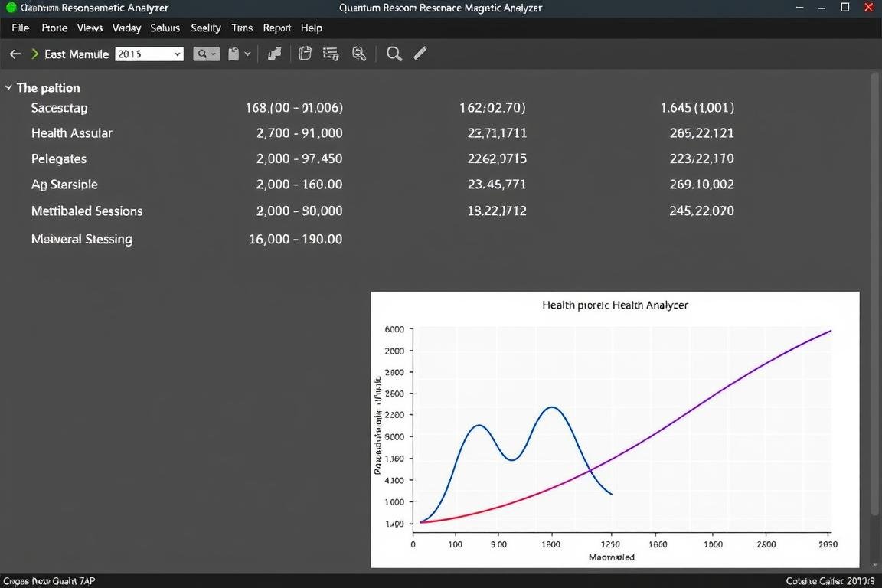The image size is (882, 588).
Task: Click the database cylinder icon
Action: coord(305,54)
